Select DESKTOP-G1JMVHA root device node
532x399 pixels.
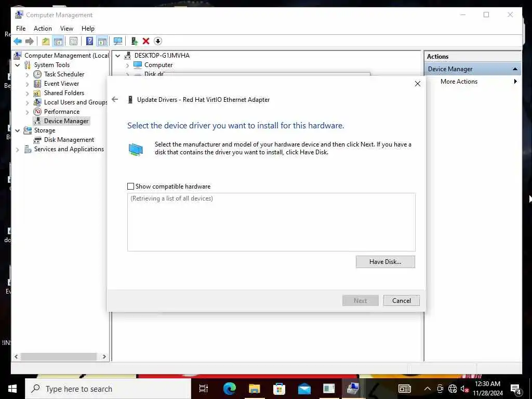(162, 56)
